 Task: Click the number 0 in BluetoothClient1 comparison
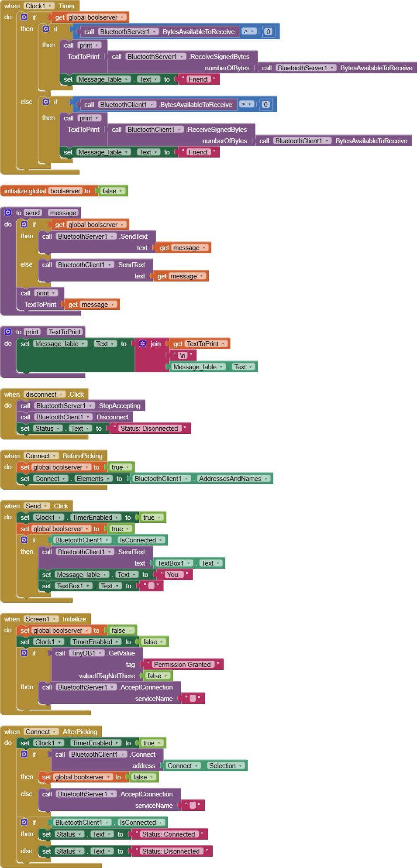tap(265, 105)
